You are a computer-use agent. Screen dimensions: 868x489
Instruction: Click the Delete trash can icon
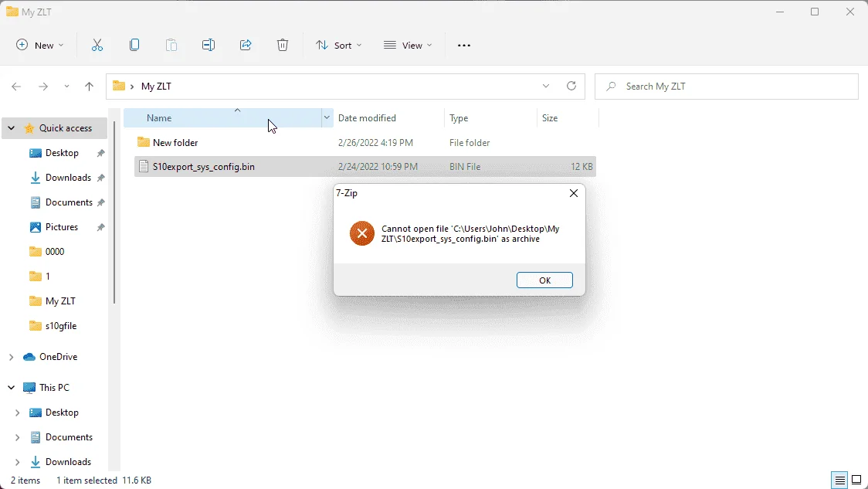point(283,46)
